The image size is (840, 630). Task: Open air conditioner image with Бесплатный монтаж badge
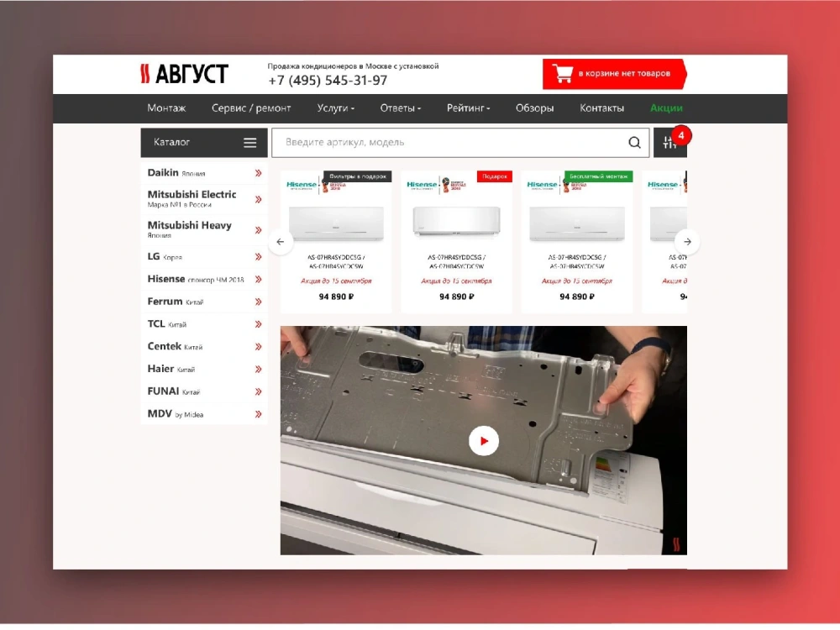[x=577, y=223]
